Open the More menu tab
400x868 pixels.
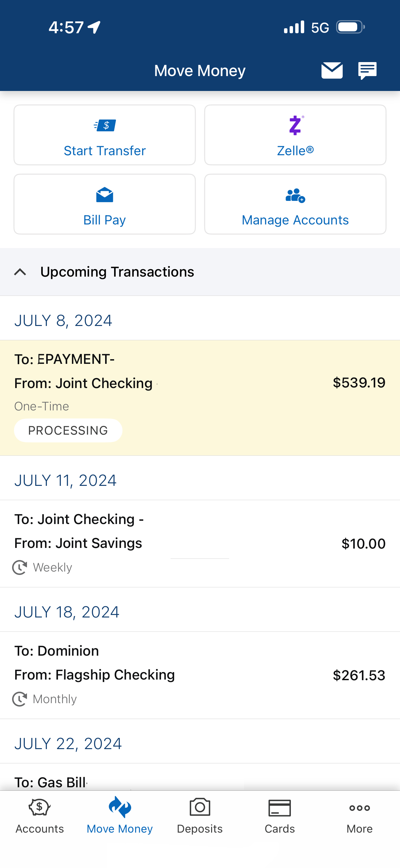pyautogui.click(x=360, y=816)
